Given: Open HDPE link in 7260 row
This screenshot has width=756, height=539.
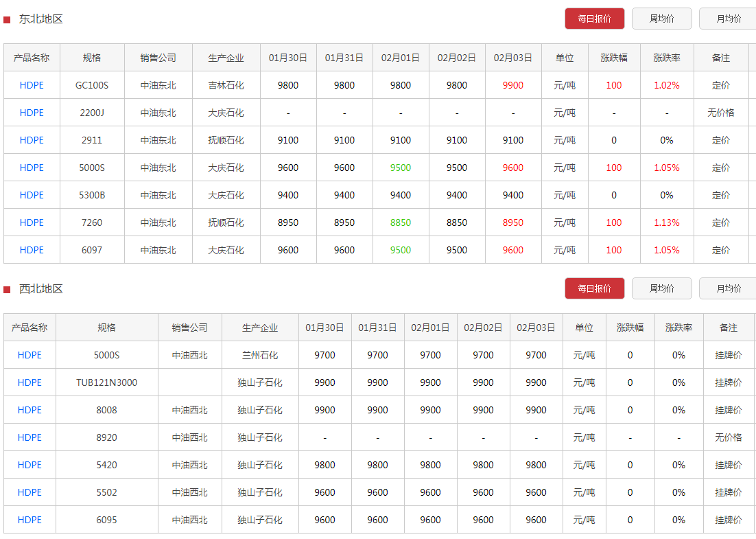Looking at the screenshot, I should pos(32,223).
